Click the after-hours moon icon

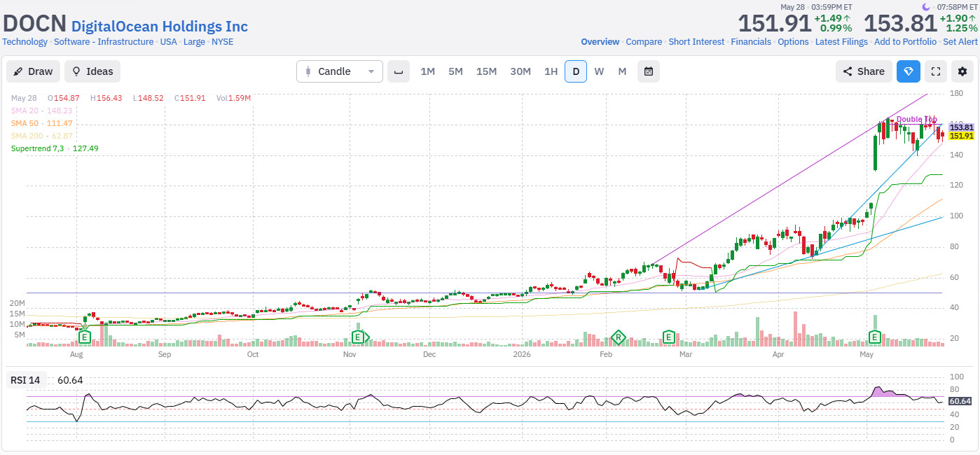tap(927, 7)
